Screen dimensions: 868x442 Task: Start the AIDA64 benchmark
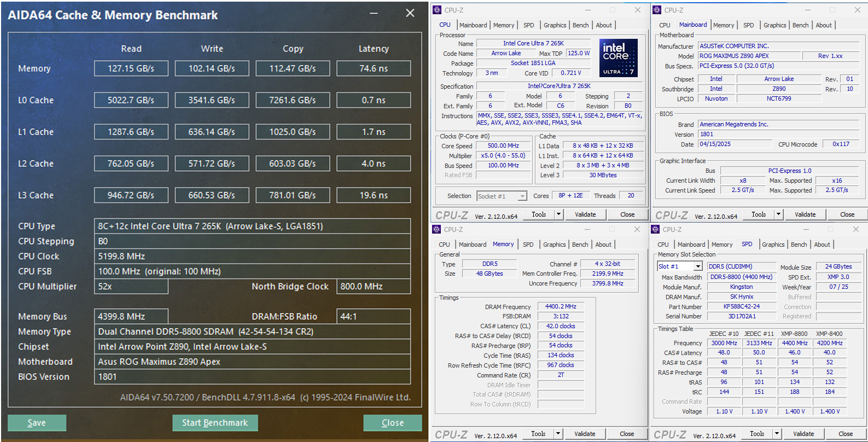tap(215, 423)
